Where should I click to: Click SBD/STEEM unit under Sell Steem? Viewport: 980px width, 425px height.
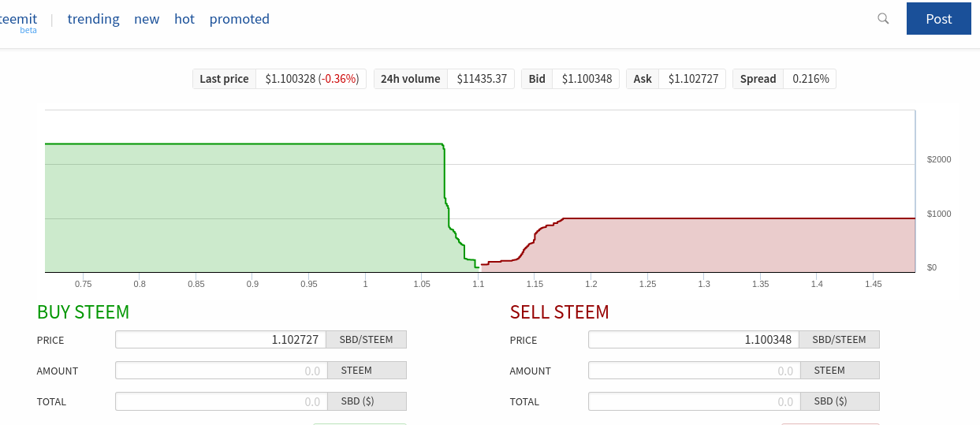click(840, 340)
